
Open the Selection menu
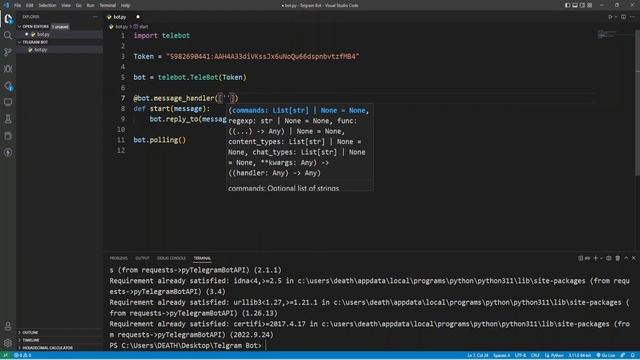pyautogui.click(x=47, y=5)
